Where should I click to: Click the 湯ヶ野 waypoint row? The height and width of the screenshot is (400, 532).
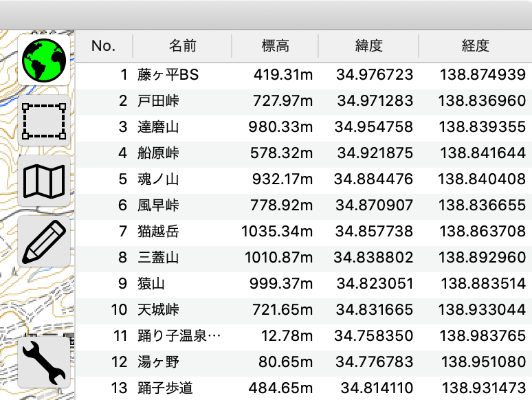pos(304,362)
